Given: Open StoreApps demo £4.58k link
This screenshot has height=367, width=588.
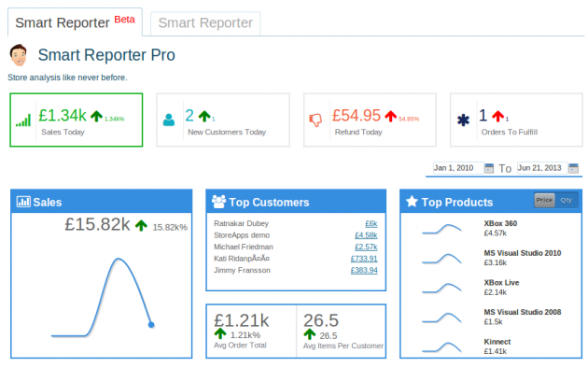Looking at the screenshot, I should [x=366, y=235].
